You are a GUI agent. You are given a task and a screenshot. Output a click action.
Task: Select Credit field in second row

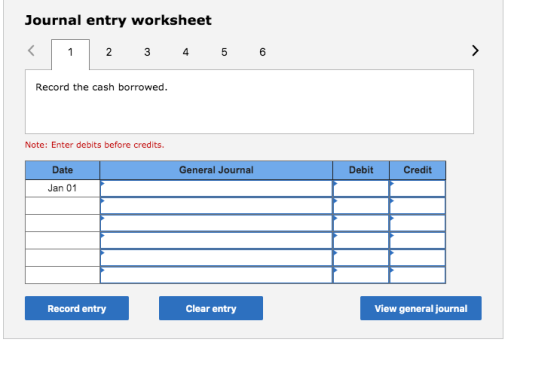[x=418, y=206]
